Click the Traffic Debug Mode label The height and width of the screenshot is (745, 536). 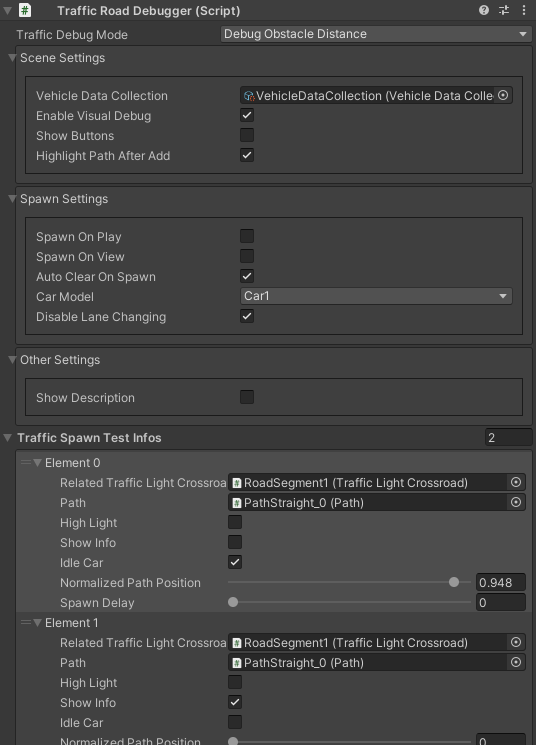[x=72, y=35]
